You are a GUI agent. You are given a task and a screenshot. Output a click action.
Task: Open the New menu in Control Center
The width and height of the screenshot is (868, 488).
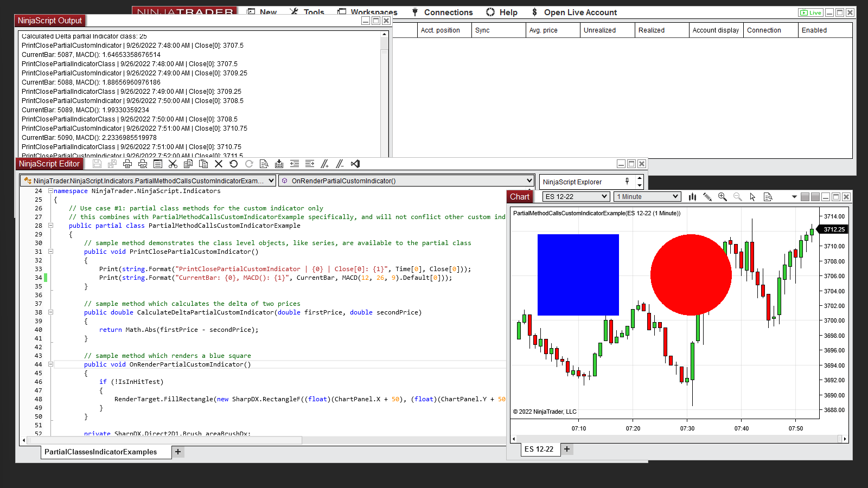[x=263, y=12]
